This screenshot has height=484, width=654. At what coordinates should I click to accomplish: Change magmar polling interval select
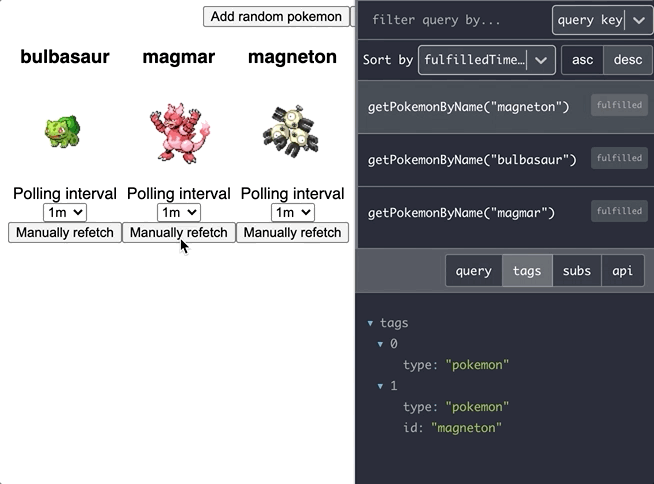point(179,212)
